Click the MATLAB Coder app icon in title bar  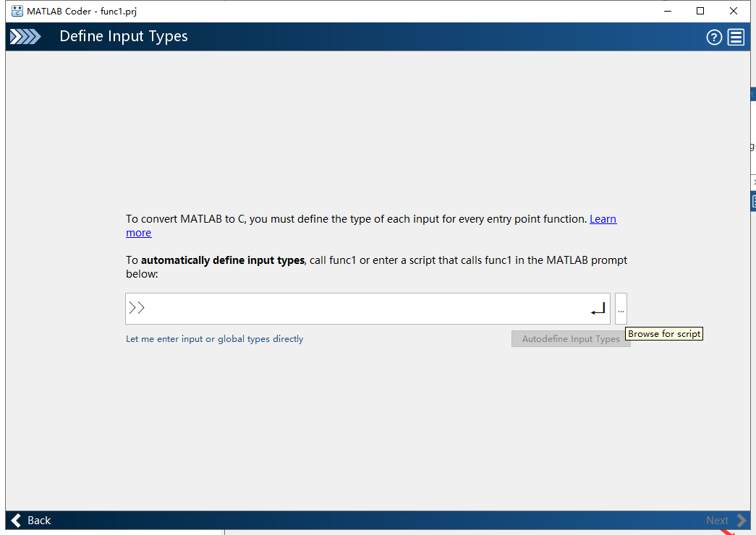[x=17, y=11]
